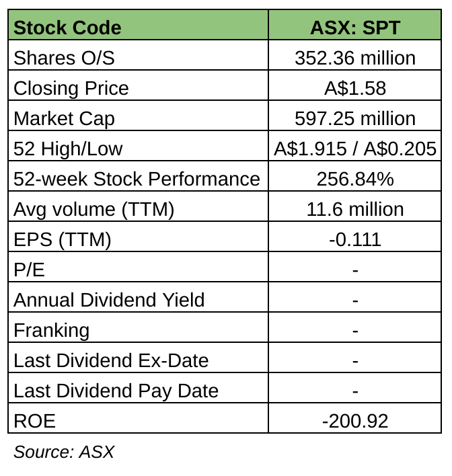452x476 pixels.
Task: Select the 11.6 million volume value
Action: point(354,210)
